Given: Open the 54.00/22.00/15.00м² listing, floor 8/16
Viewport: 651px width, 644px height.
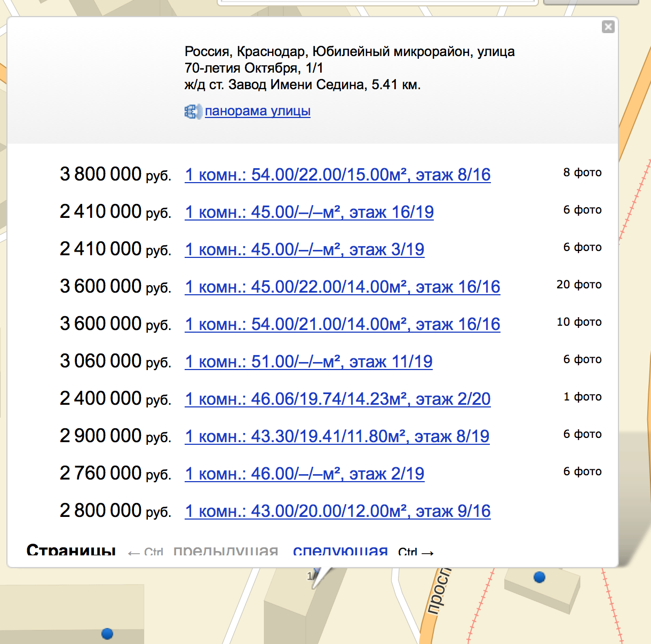Looking at the screenshot, I should pyautogui.click(x=337, y=175).
